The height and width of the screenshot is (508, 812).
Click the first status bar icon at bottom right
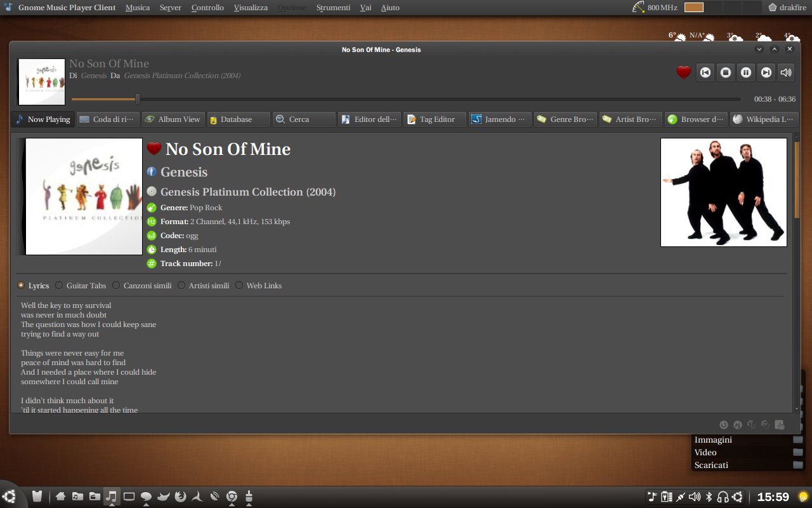723,425
